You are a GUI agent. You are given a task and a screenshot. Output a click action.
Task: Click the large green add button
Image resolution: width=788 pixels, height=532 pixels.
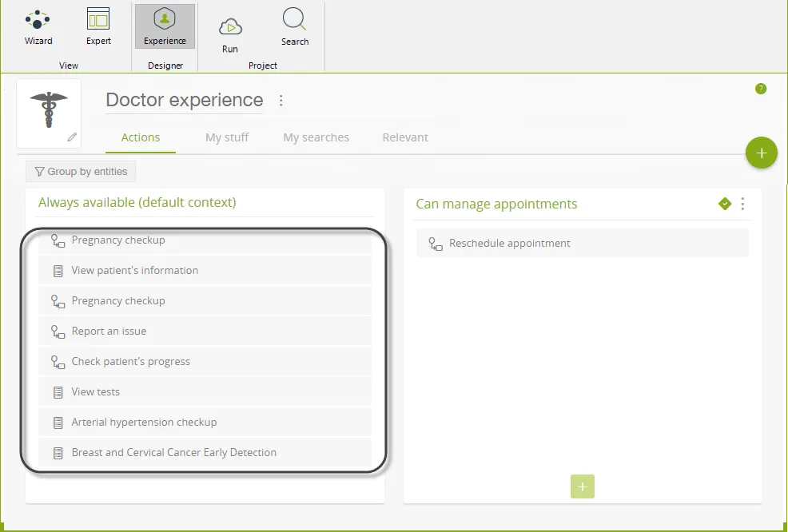762,153
